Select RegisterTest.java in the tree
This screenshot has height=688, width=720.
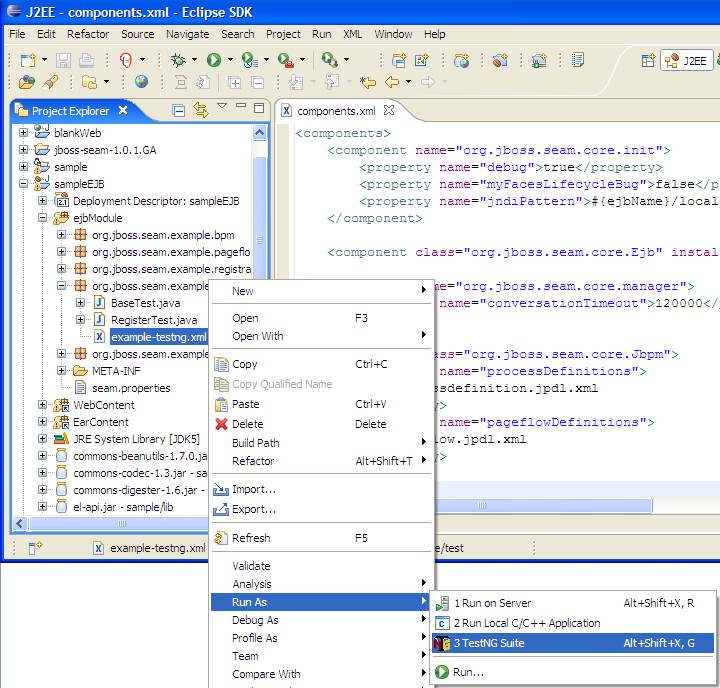[x=154, y=320]
